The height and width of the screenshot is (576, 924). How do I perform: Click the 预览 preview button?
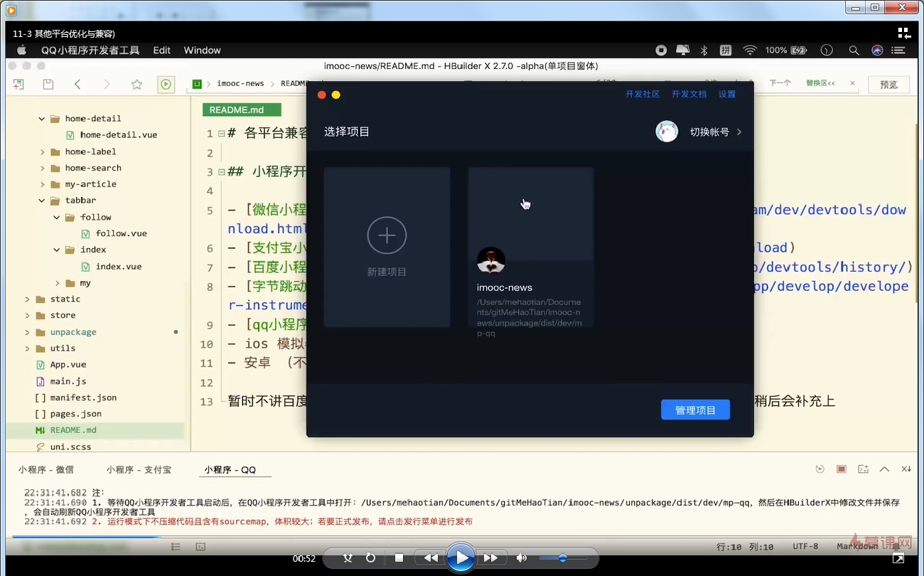point(888,85)
